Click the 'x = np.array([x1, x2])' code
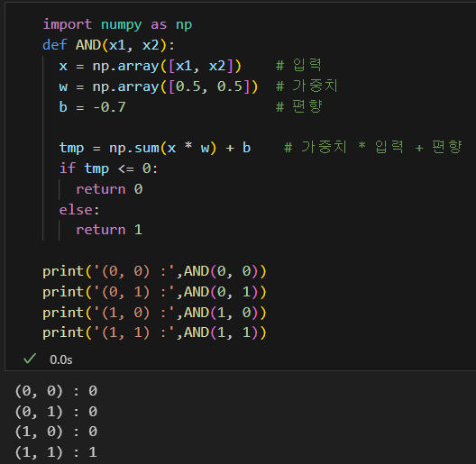Viewport: 476px width, 464px height. (x=151, y=66)
